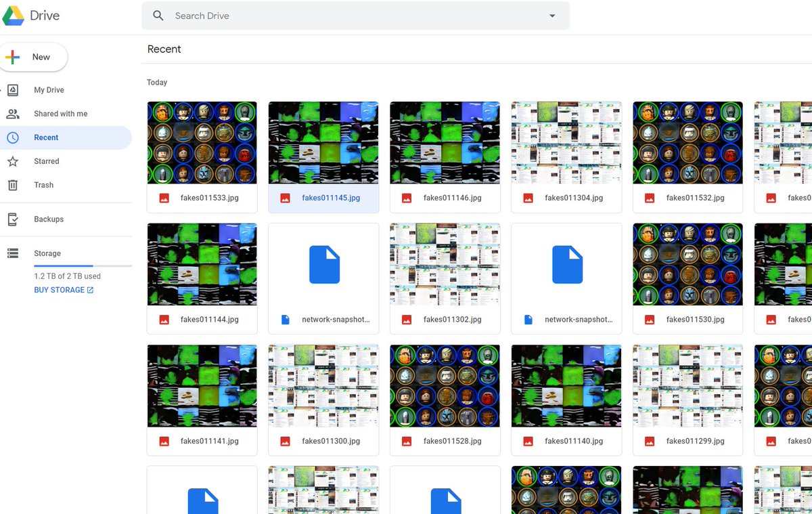Select file name fakes011532.jpg

[695, 198]
